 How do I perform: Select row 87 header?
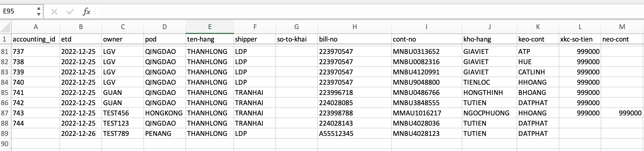tap(5, 113)
